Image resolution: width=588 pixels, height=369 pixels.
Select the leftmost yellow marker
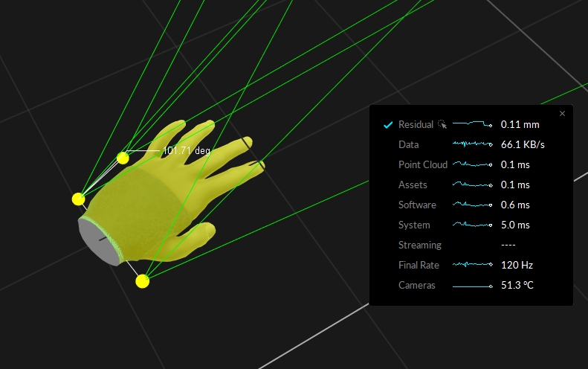tap(78, 199)
